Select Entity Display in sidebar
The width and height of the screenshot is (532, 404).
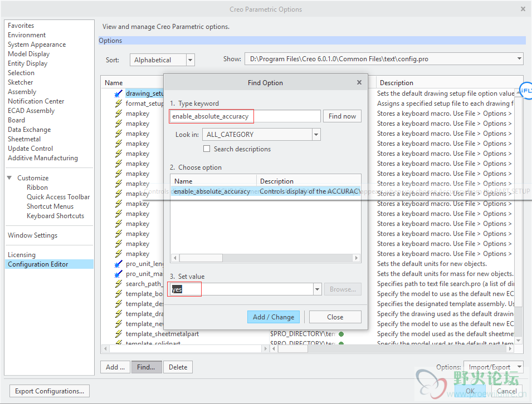pos(28,63)
